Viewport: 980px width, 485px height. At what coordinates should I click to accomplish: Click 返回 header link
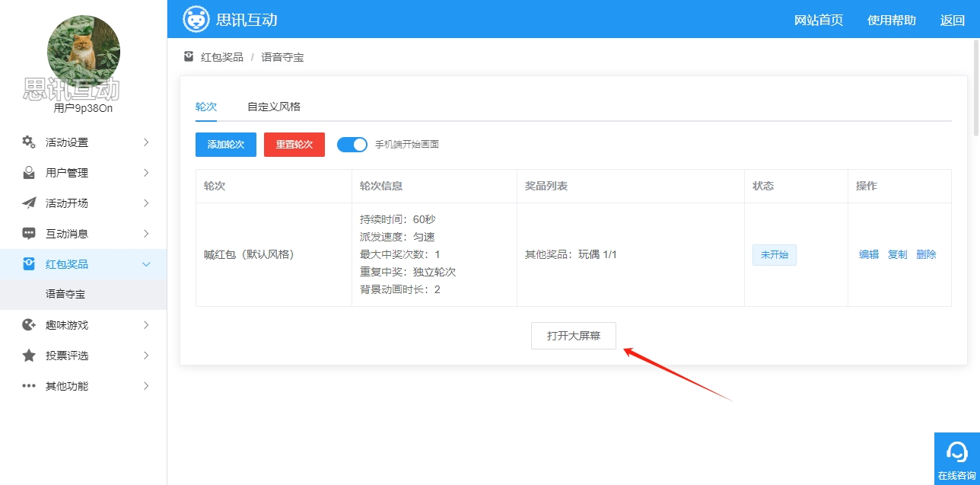tap(953, 21)
